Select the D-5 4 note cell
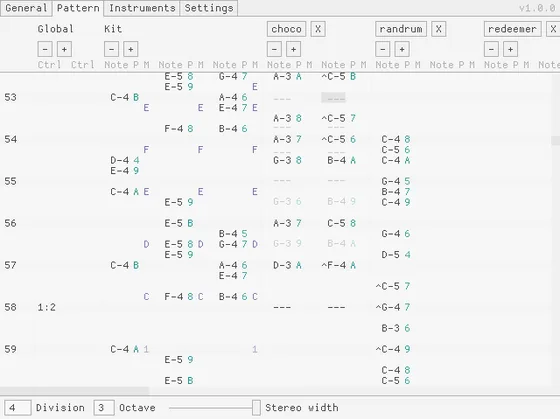560x419 pixels. point(396,255)
